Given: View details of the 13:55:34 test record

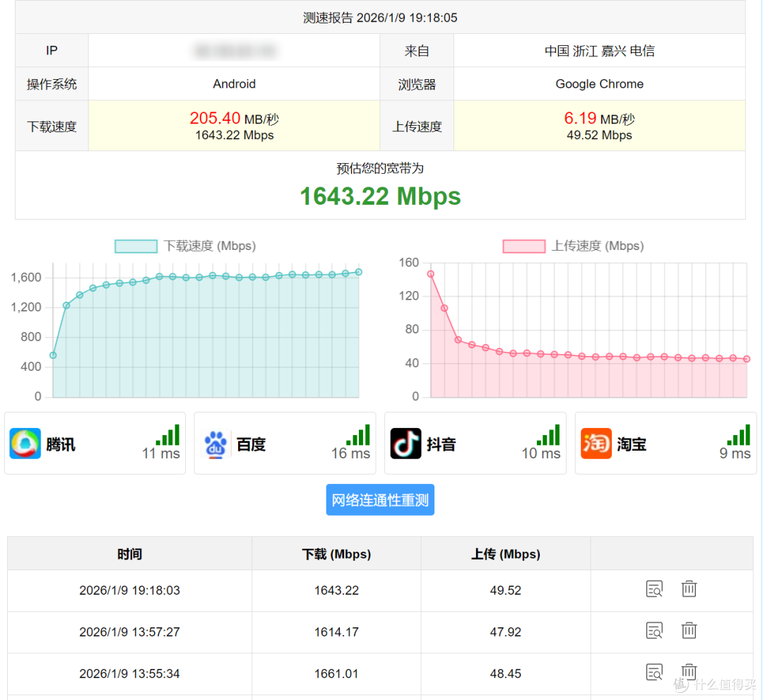Looking at the screenshot, I should [x=654, y=672].
